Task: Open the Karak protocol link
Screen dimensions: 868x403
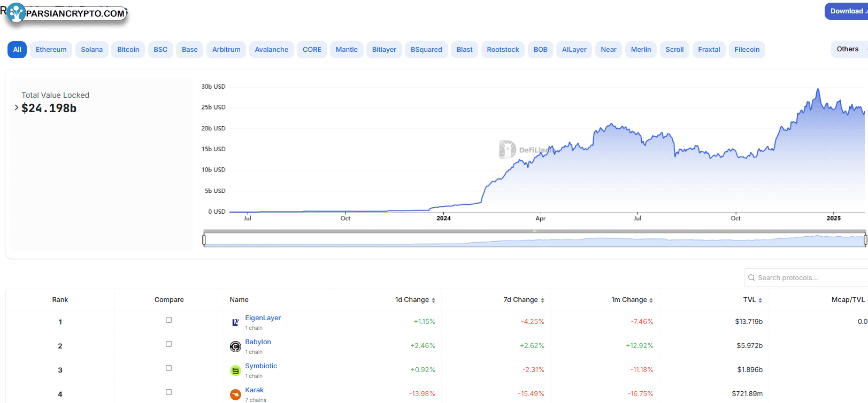Action: coord(255,390)
